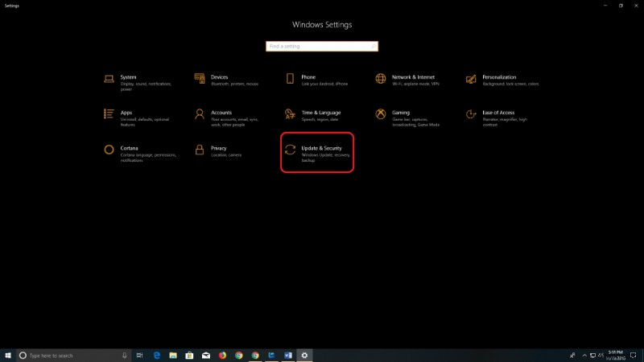Open the Windows Start menu
The height and width of the screenshot is (362, 644).
[x=8, y=356]
